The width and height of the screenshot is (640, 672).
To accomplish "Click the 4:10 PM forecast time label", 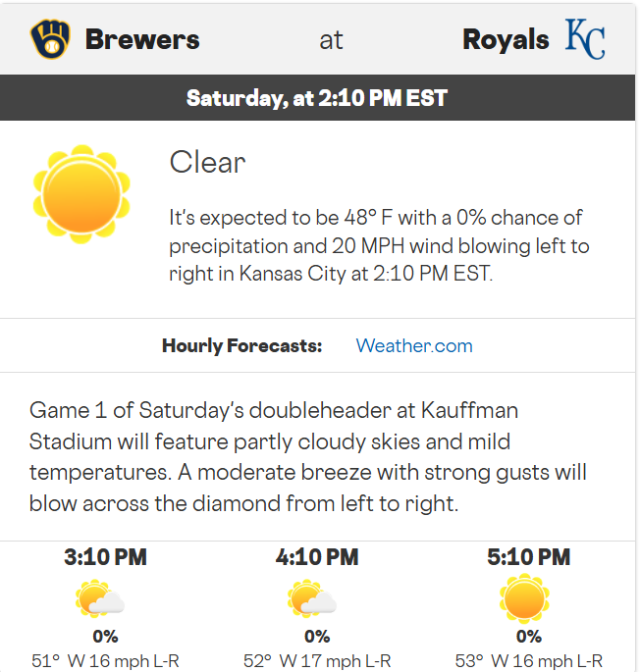I will [317, 557].
